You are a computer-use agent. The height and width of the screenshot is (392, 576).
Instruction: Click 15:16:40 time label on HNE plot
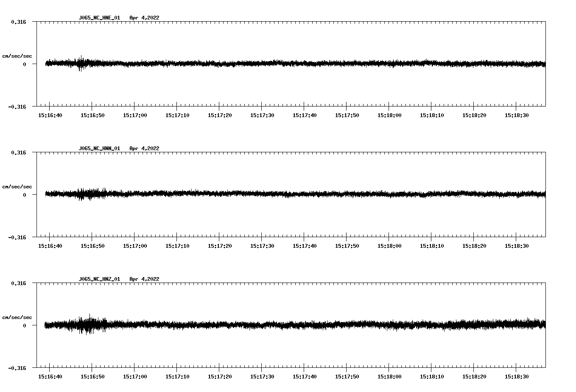coord(50,115)
